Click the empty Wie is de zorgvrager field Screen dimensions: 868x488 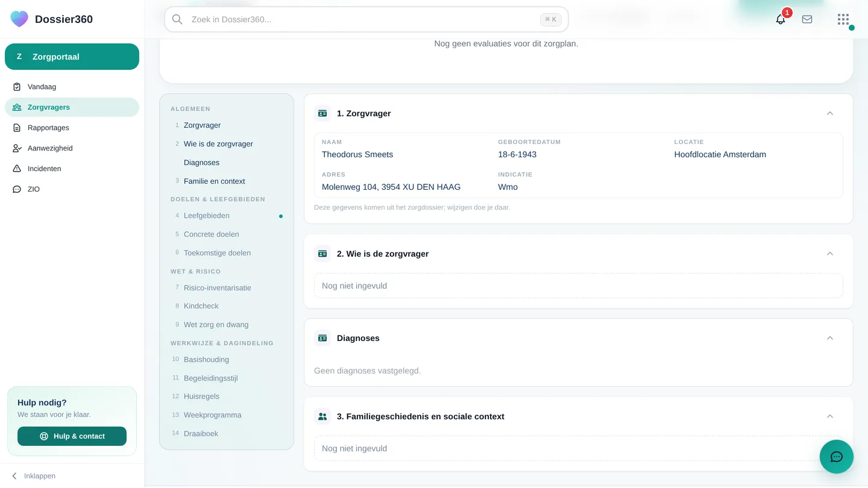click(x=579, y=286)
